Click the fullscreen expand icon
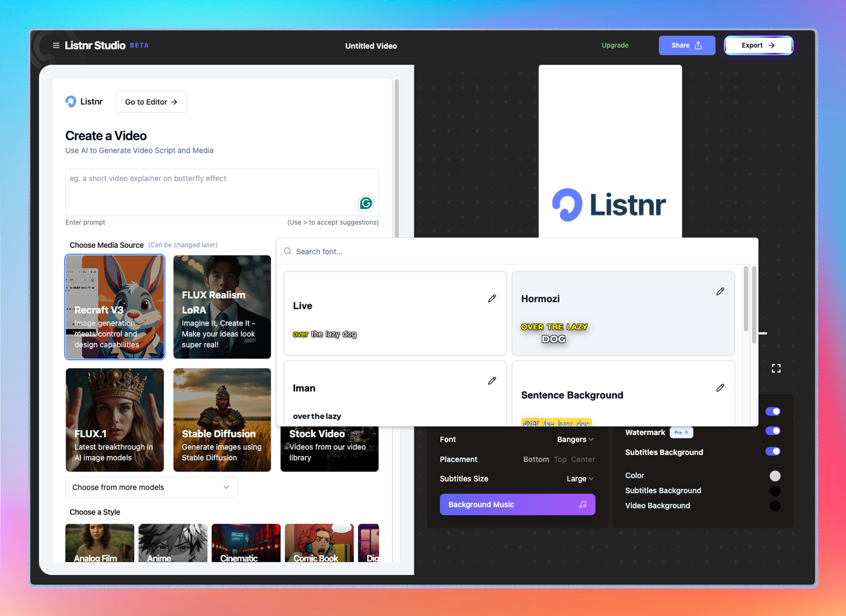The width and height of the screenshot is (846, 616). pyautogui.click(x=776, y=368)
